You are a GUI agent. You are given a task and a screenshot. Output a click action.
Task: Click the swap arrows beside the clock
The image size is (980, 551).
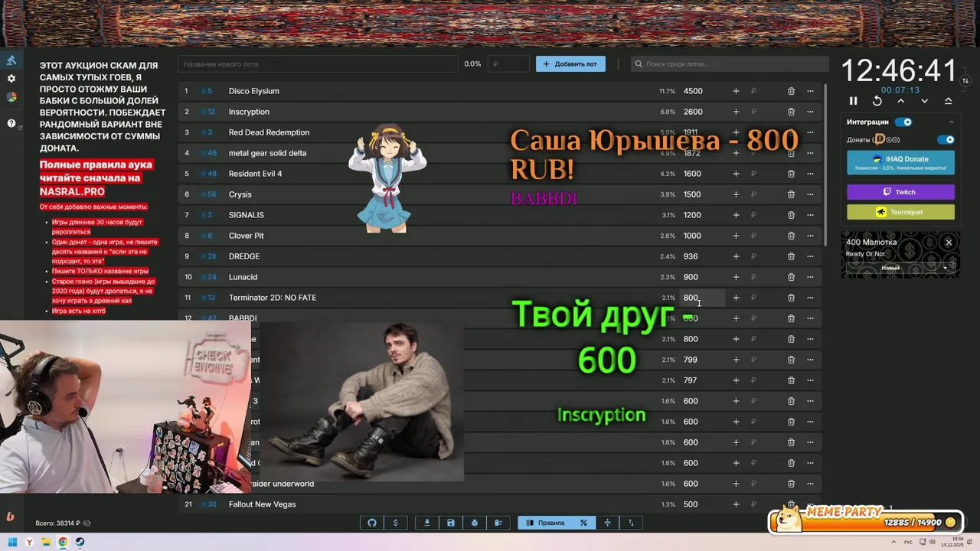point(965,80)
